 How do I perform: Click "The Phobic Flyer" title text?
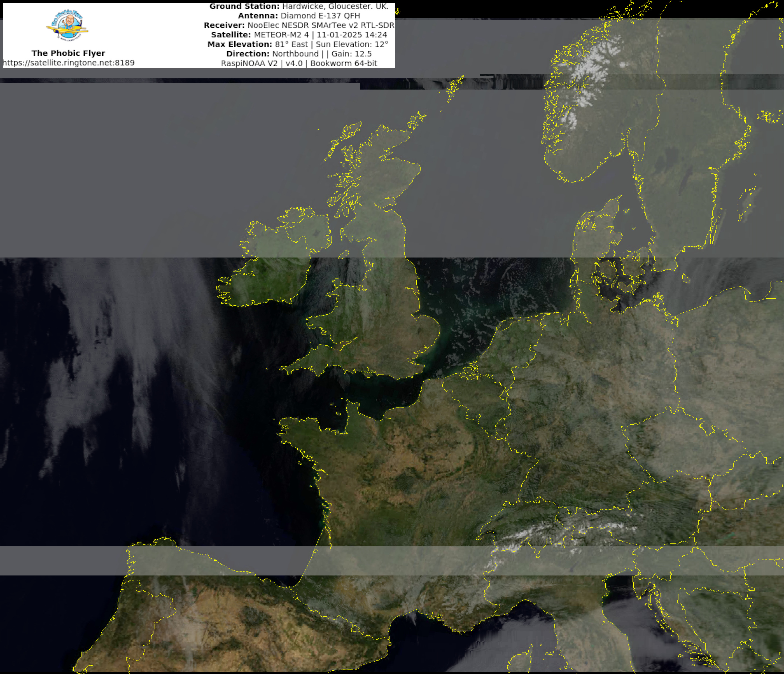[x=68, y=53]
